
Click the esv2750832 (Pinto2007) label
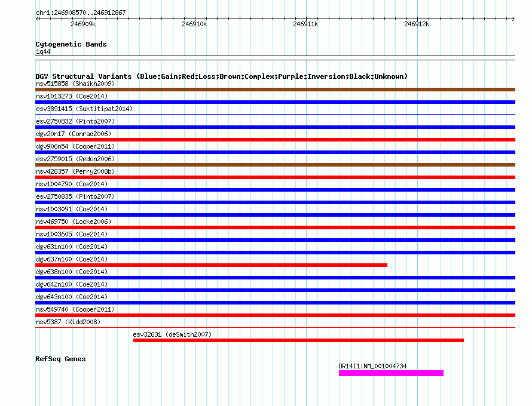click(x=75, y=121)
